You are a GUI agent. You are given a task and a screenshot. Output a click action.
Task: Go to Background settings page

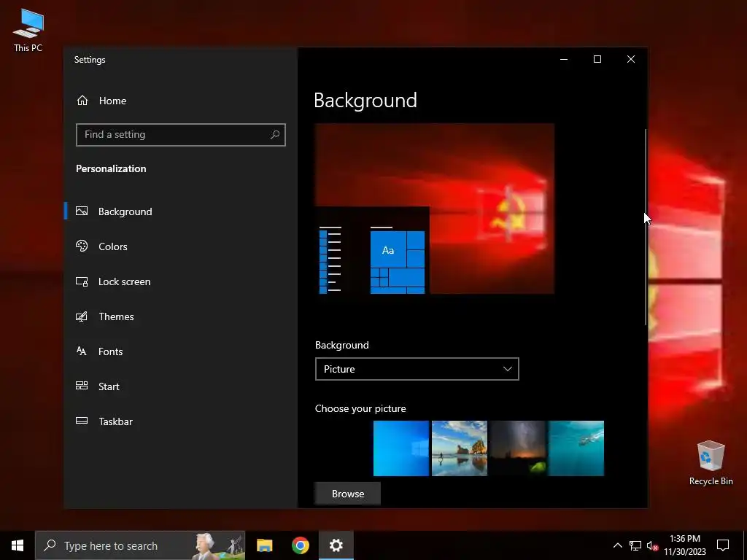click(x=181, y=211)
